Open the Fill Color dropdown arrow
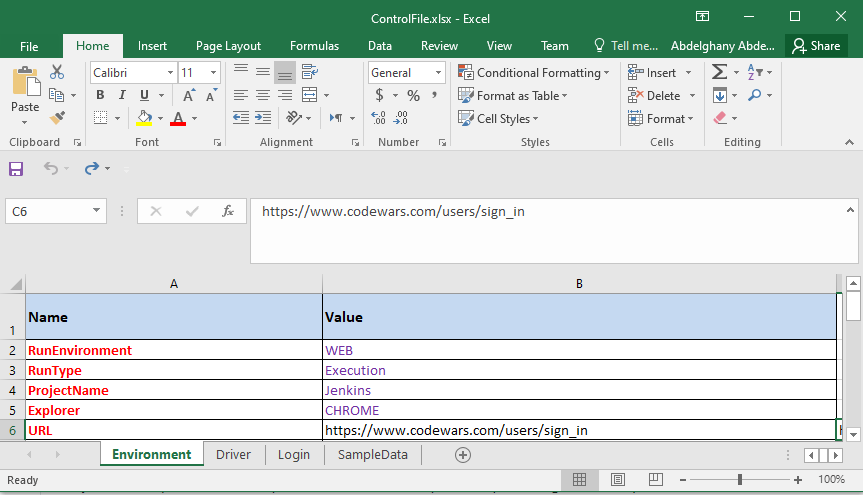 click(161, 118)
